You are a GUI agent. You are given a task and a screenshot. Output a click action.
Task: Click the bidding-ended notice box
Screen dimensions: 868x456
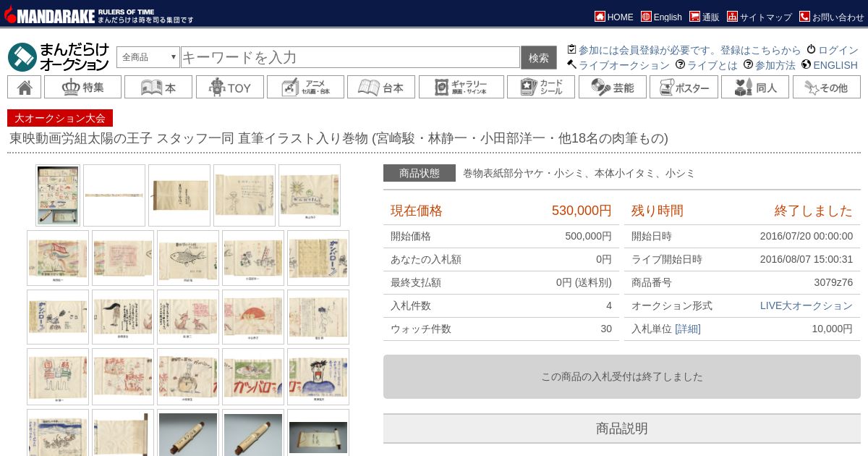(x=622, y=376)
